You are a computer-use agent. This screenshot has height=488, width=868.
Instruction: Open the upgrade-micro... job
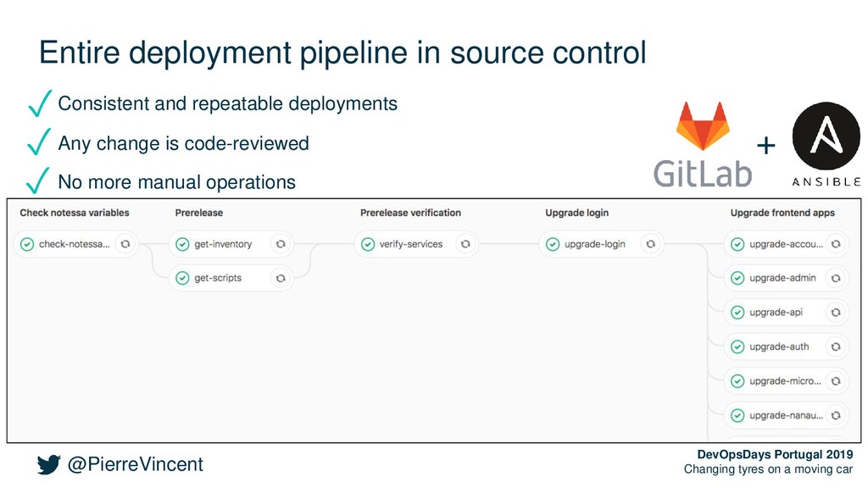(785, 381)
